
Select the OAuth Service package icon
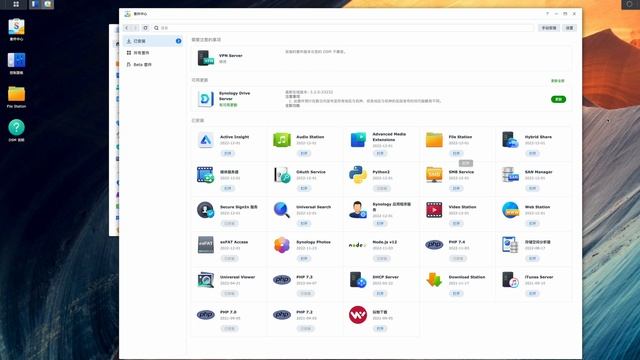pyautogui.click(x=282, y=175)
